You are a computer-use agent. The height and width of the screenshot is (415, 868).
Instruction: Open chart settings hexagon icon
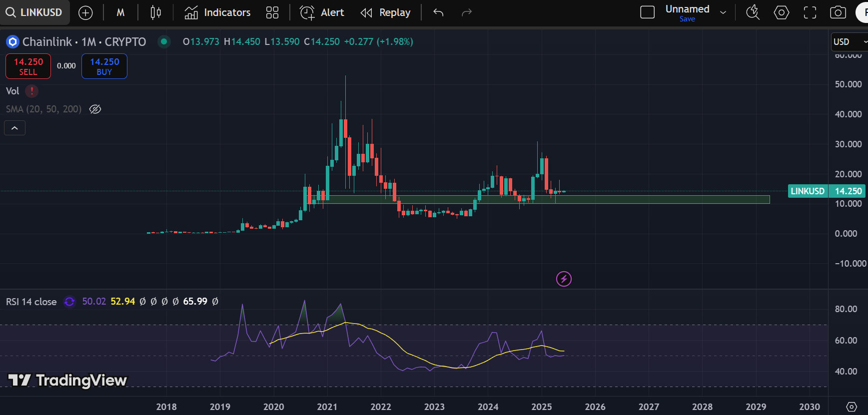click(x=782, y=12)
